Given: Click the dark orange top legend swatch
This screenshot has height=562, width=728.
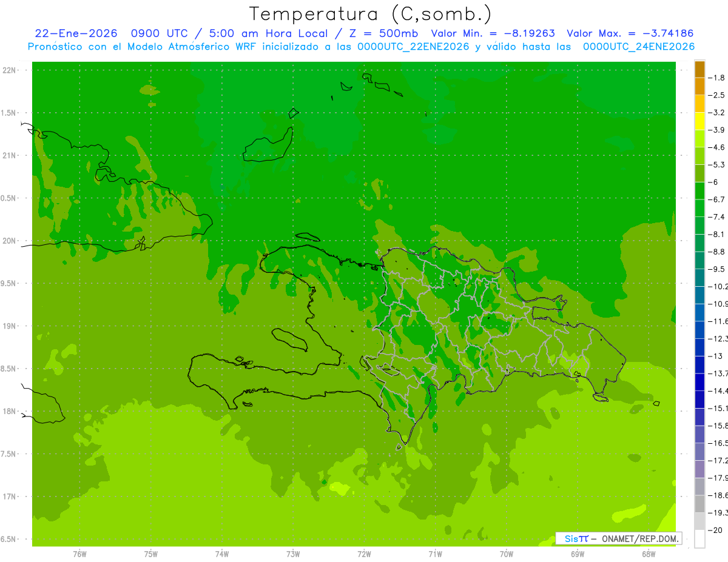Looking at the screenshot, I should (699, 69).
